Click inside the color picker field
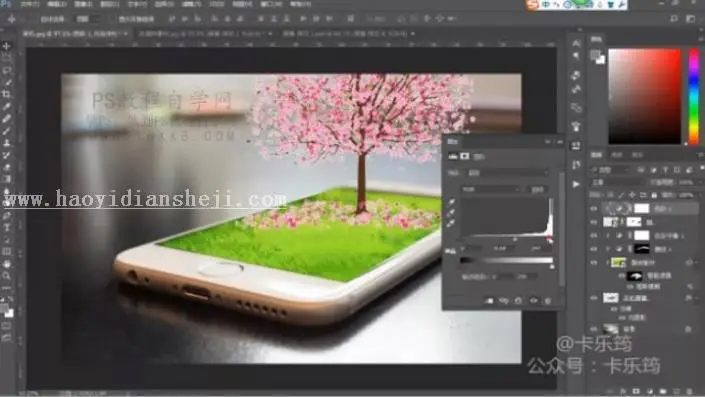705x397 pixels. (x=644, y=96)
